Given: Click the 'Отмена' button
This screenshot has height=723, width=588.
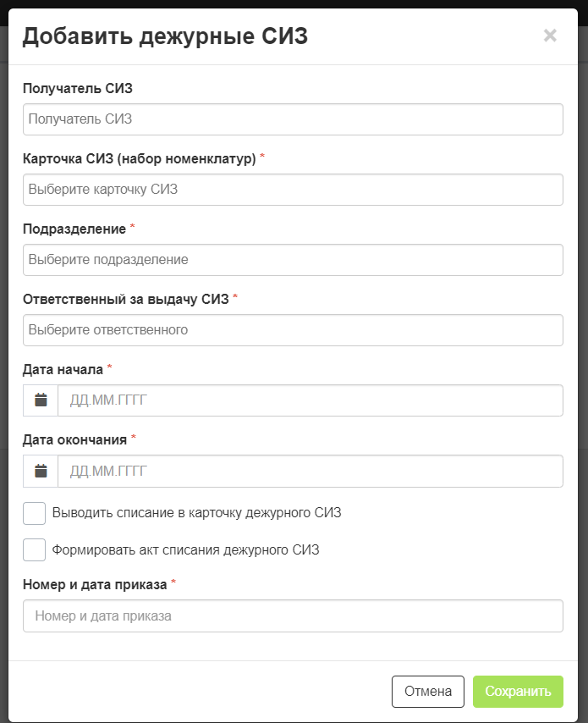Looking at the screenshot, I should point(427,691).
